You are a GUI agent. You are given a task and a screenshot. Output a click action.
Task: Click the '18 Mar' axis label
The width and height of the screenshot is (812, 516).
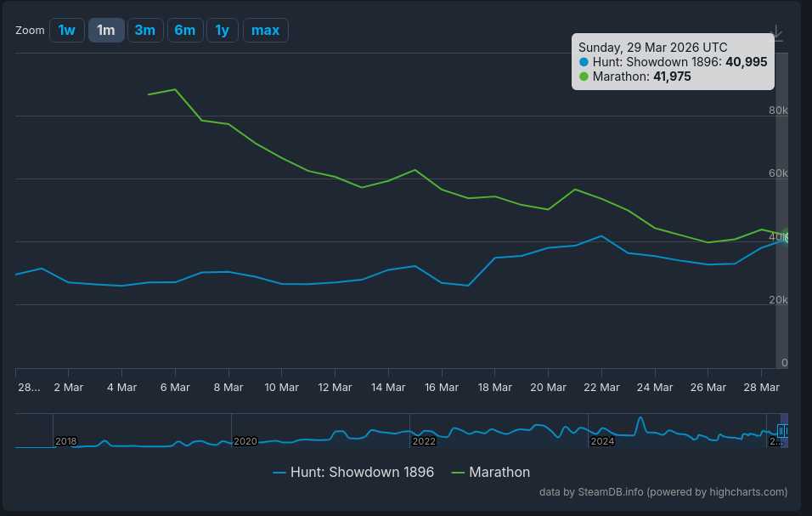coord(494,388)
